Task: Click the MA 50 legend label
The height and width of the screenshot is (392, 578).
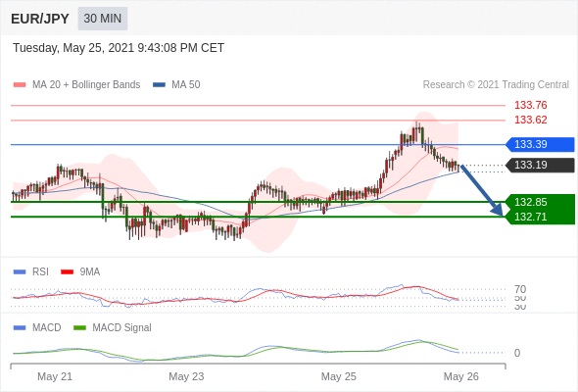Action: point(186,85)
